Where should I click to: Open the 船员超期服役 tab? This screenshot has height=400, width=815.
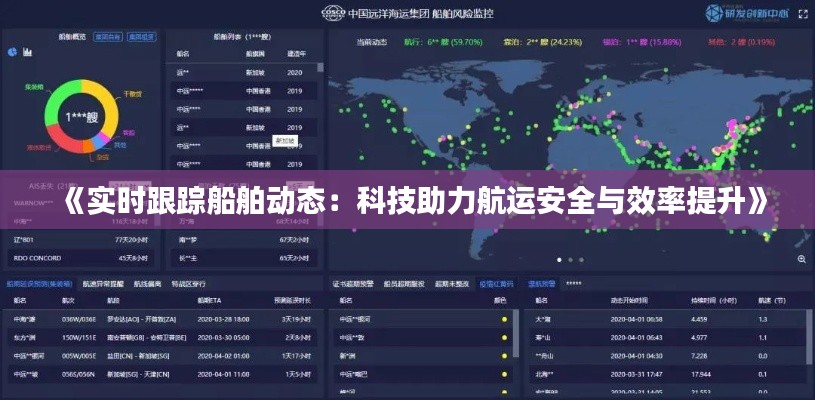[x=404, y=284]
